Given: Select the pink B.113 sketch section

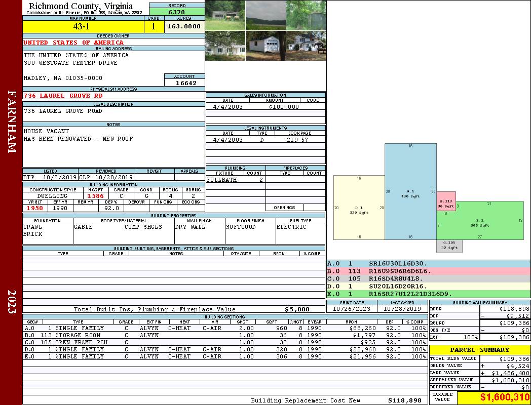Looking at the screenshot, I should pyautogui.click(x=447, y=201).
